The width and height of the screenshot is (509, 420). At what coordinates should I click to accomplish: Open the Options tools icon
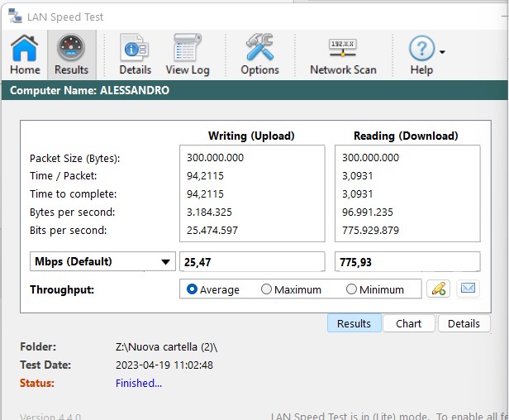259,55
